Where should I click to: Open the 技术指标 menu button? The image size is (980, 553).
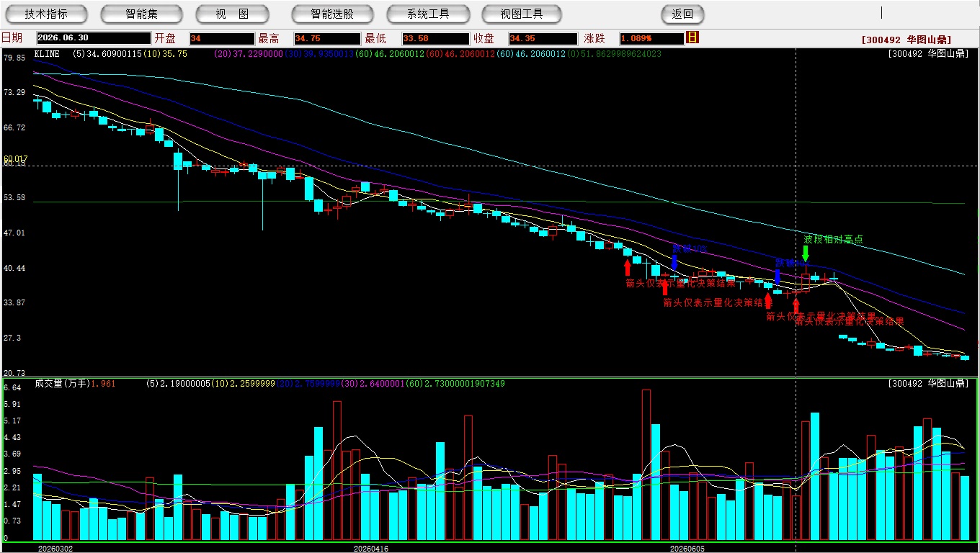46,14
